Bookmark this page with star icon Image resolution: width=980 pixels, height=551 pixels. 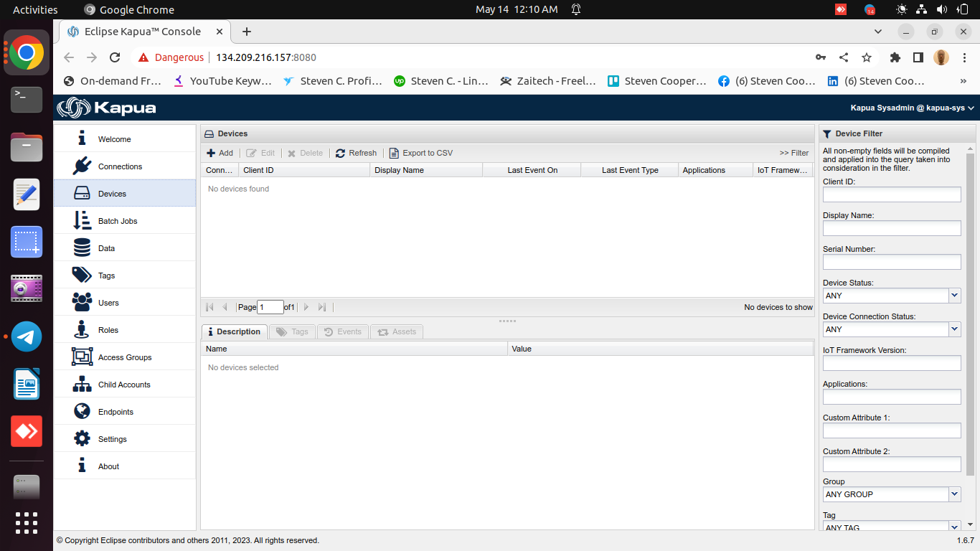click(x=867, y=57)
